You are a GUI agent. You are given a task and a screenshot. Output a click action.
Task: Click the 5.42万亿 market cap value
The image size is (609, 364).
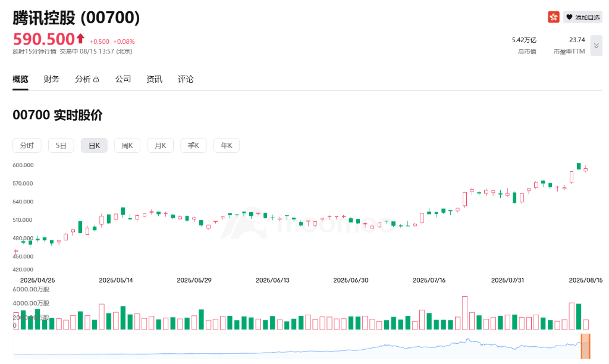click(x=524, y=40)
